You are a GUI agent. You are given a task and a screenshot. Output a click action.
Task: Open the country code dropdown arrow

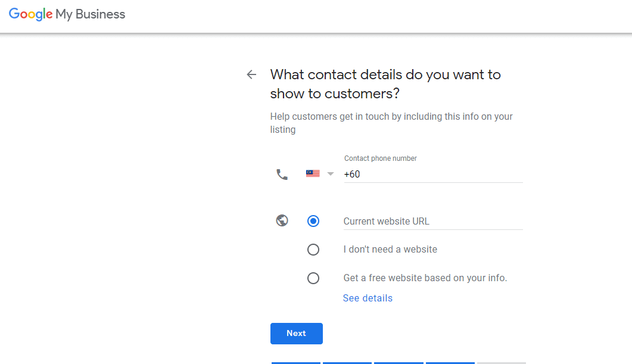click(x=331, y=174)
